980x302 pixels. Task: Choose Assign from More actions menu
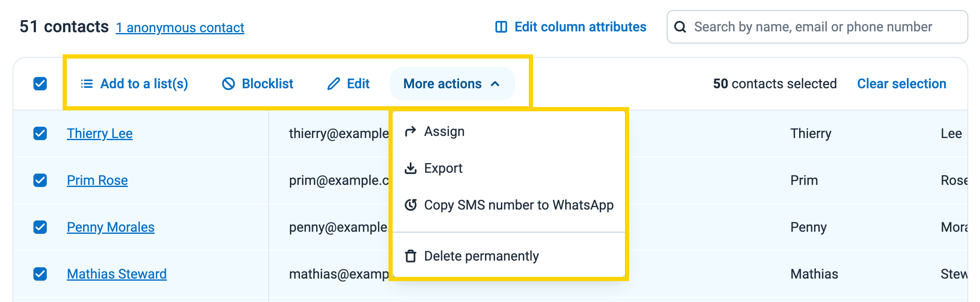pos(509,131)
